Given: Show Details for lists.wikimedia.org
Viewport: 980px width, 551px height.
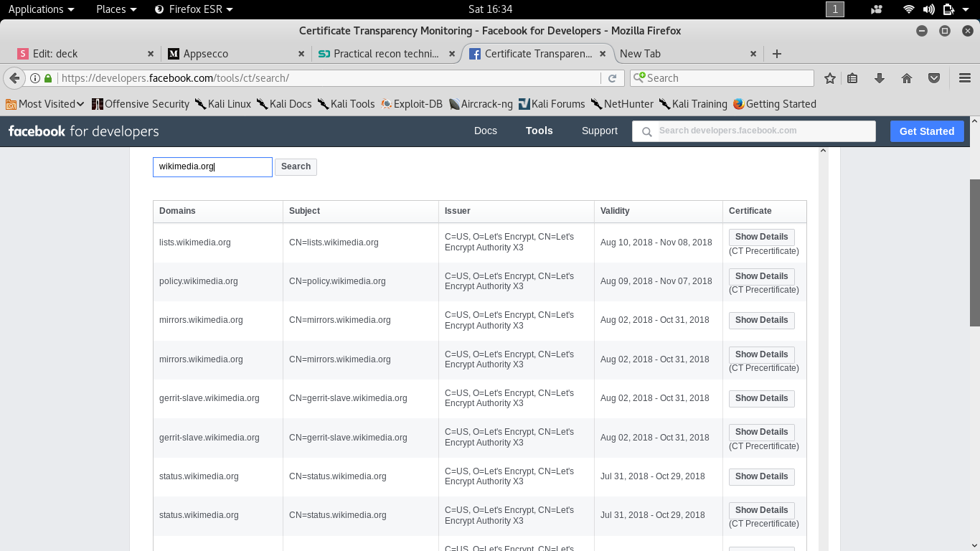Looking at the screenshot, I should 761,237.
